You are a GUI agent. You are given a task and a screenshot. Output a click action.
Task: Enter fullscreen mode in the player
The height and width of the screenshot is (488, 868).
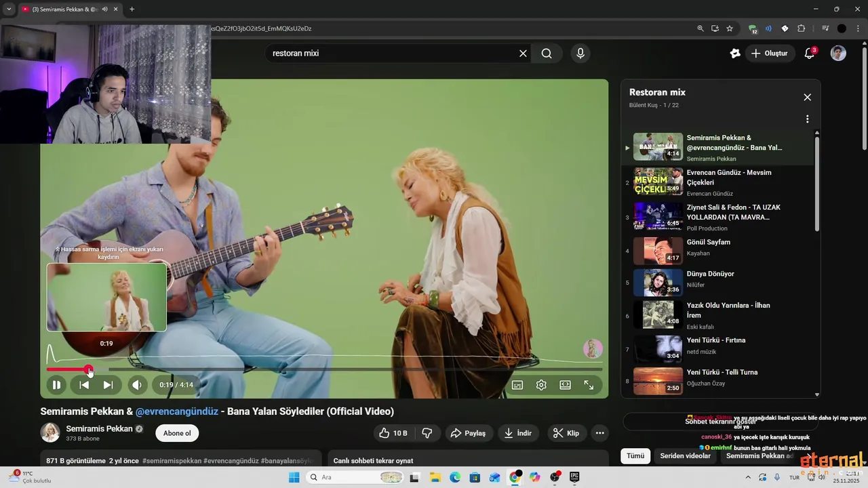(589, 385)
